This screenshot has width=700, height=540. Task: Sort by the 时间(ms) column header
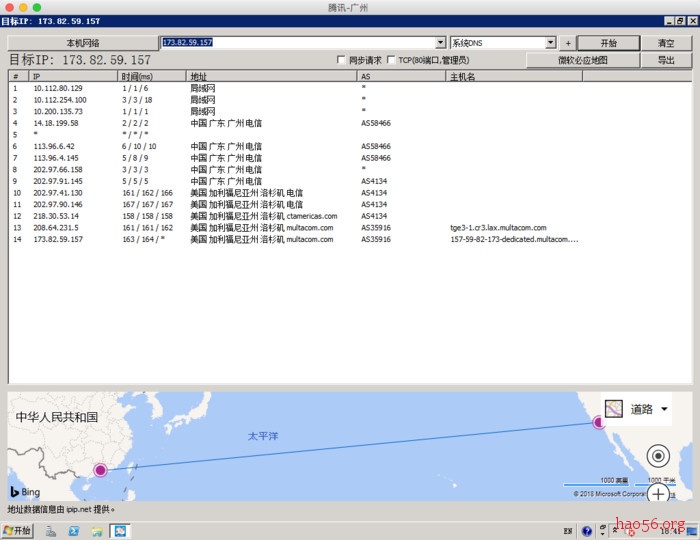(x=152, y=76)
